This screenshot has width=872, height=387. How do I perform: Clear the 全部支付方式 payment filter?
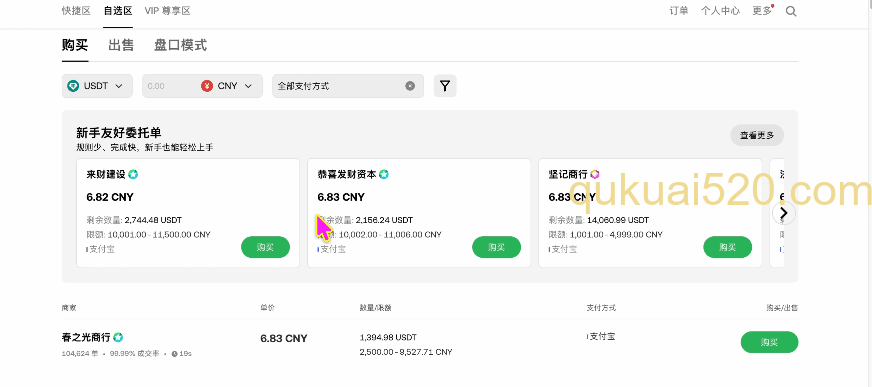click(x=410, y=86)
